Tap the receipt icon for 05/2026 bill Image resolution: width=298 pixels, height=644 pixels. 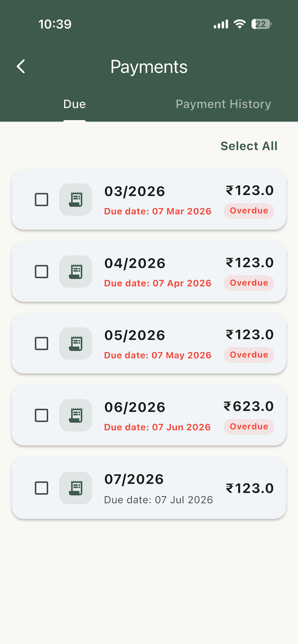pyautogui.click(x=76, y=344)
